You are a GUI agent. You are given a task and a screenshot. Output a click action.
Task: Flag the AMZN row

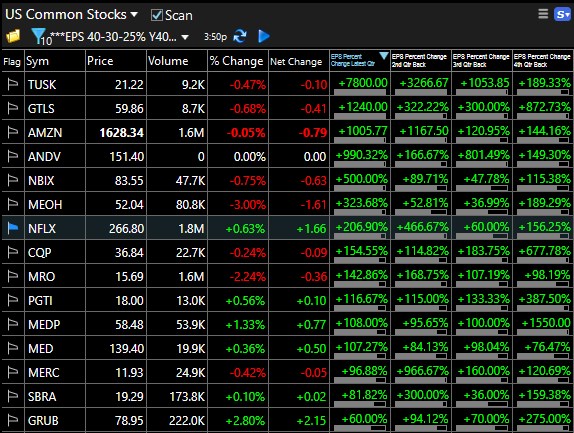click(13, 132)
